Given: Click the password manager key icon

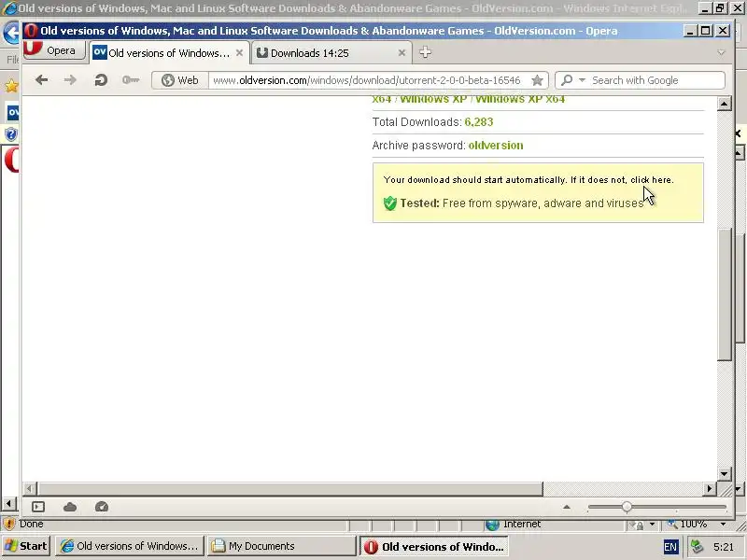Looking at the screenshot, I should (x=130, y=80).
